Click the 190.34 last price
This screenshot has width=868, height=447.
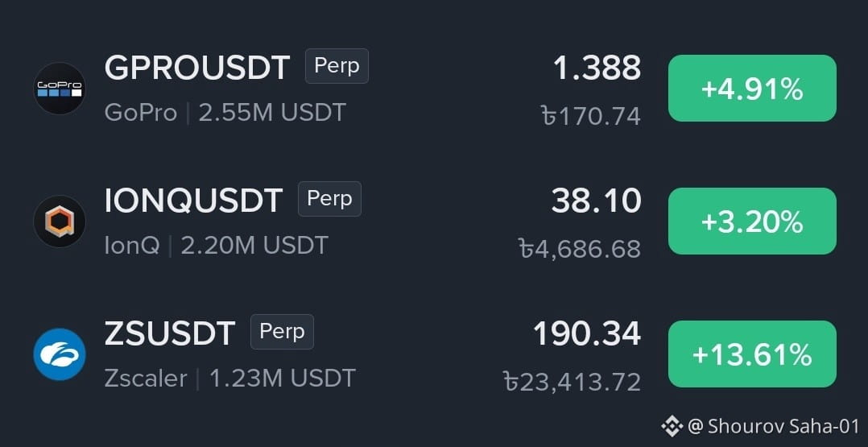click(x=587, y=334)
